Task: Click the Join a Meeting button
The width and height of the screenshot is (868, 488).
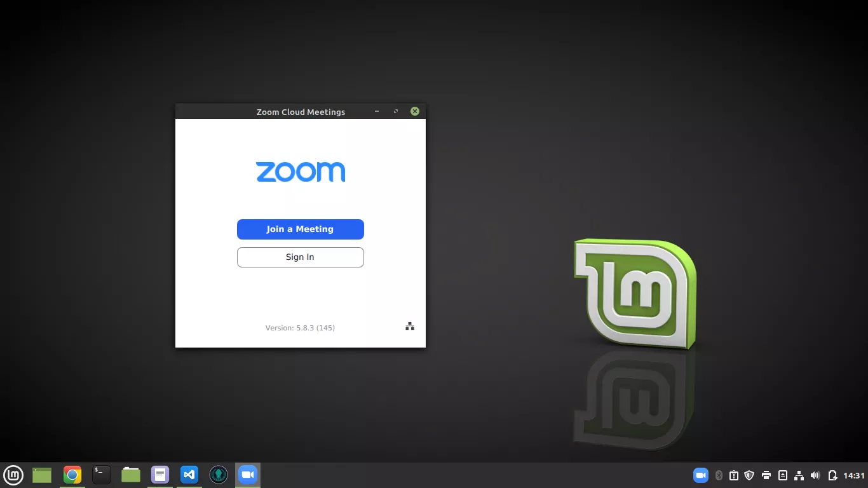Action: pos(301,229)
